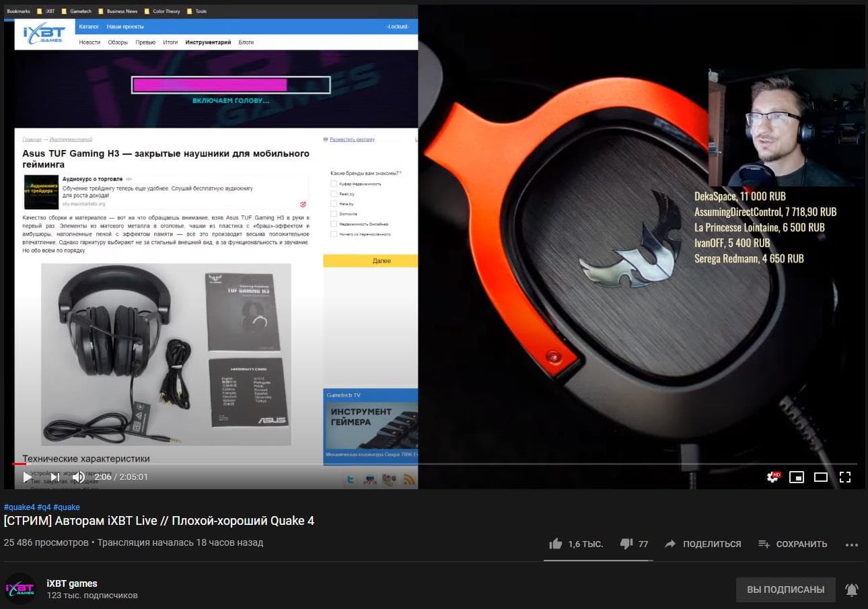Open the Каталог menu item
868x609 pixels.
click(x=89, y=26)
